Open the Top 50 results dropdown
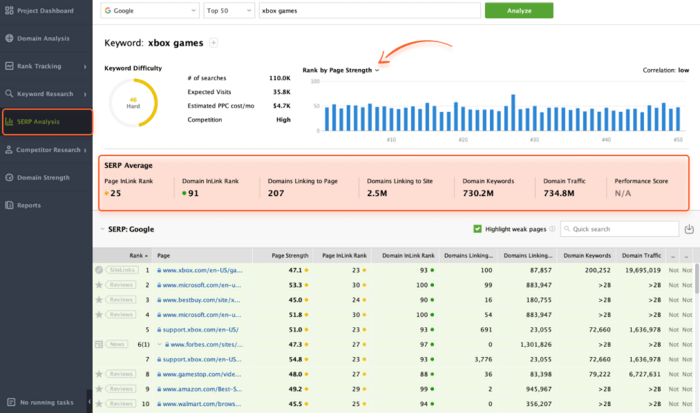 [229, 11]
